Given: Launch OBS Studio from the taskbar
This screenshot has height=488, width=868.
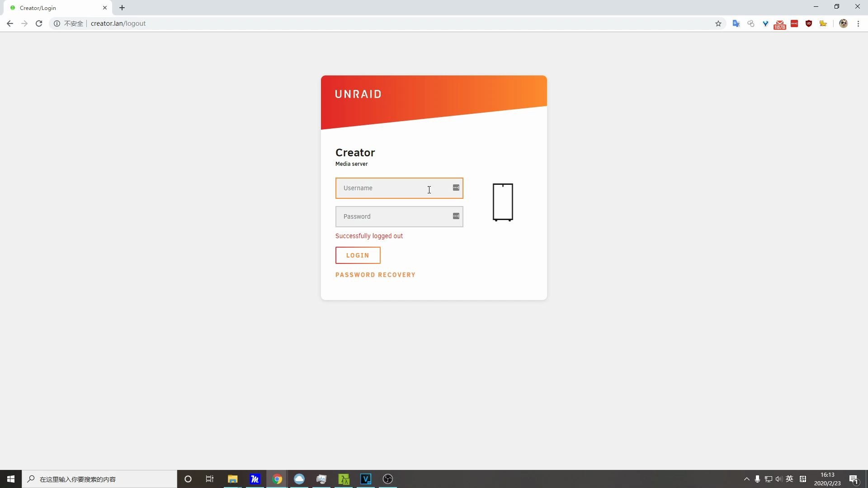Looking at the screenshot, I should pos(388,479).
